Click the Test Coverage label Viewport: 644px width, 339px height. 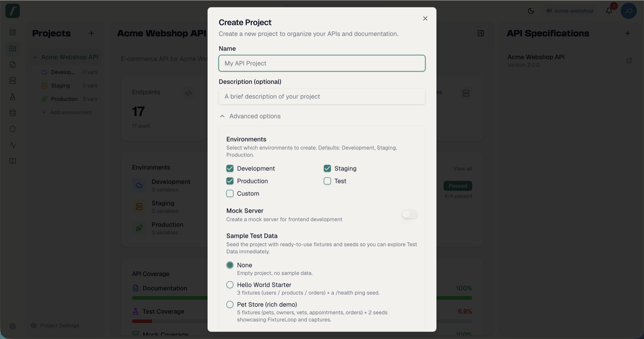point(163,312)
